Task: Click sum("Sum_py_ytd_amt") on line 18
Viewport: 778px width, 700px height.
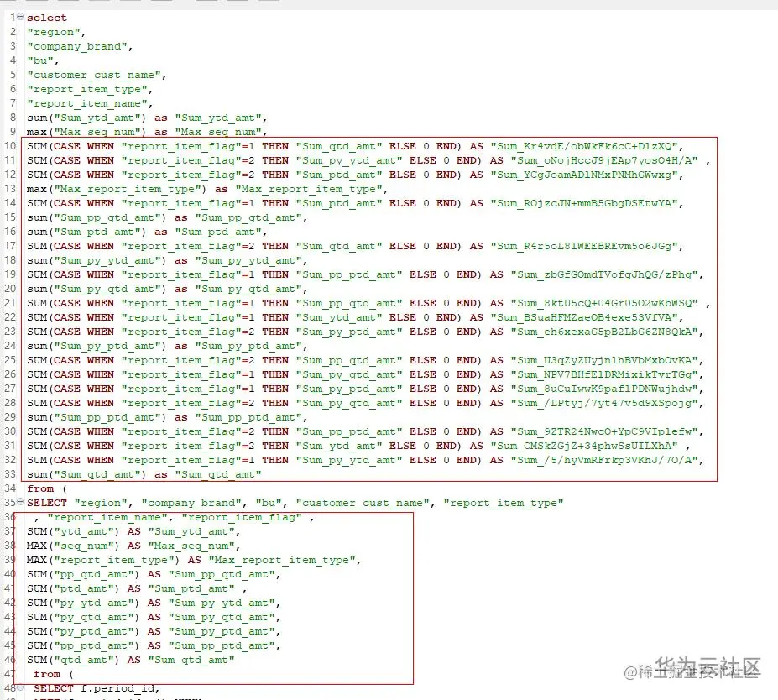Action: 97,260
